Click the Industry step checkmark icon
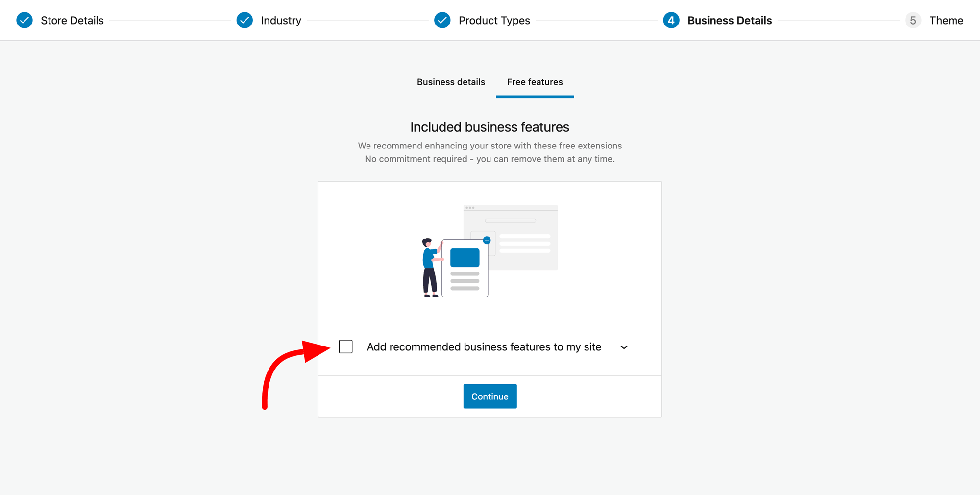 (245, 20)
